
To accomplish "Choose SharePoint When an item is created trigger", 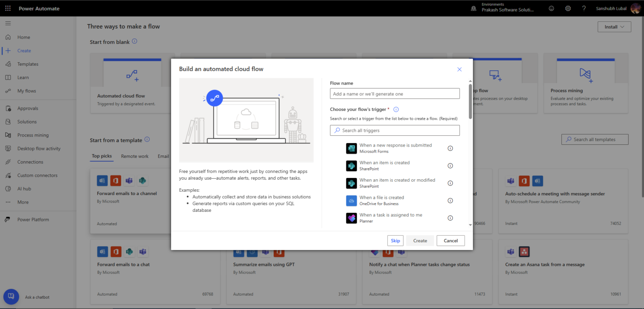I will pyautogui.click(x=384, y=166).
